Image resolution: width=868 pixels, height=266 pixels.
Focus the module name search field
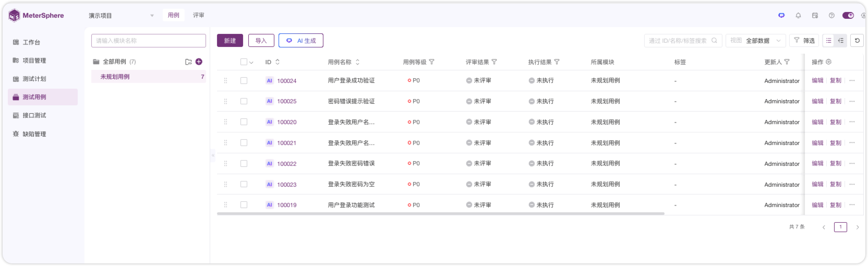tap(149, 41)
